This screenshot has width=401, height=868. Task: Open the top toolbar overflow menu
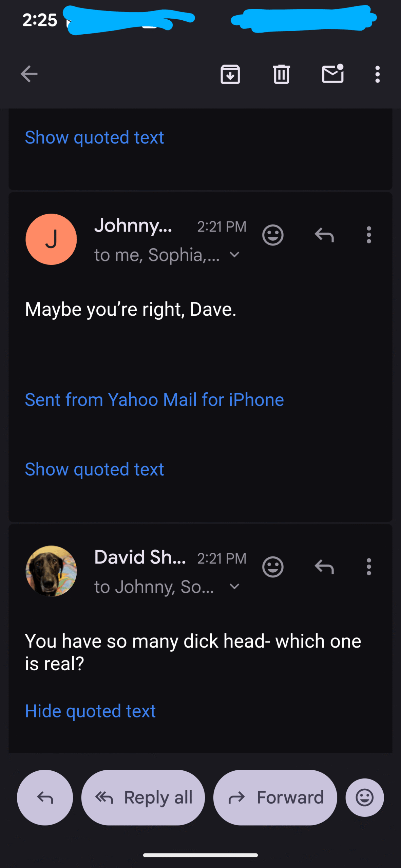[x=377, y=74]
